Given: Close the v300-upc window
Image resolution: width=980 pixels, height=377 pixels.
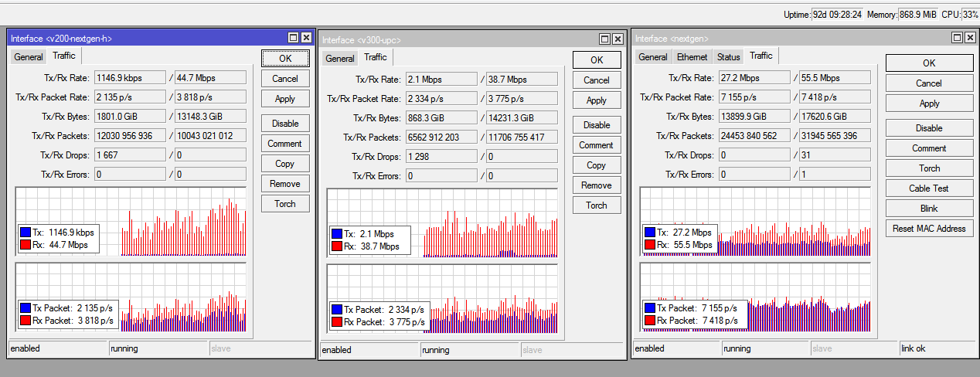Looking at the screenshot, I should click(x=618, y=39).
